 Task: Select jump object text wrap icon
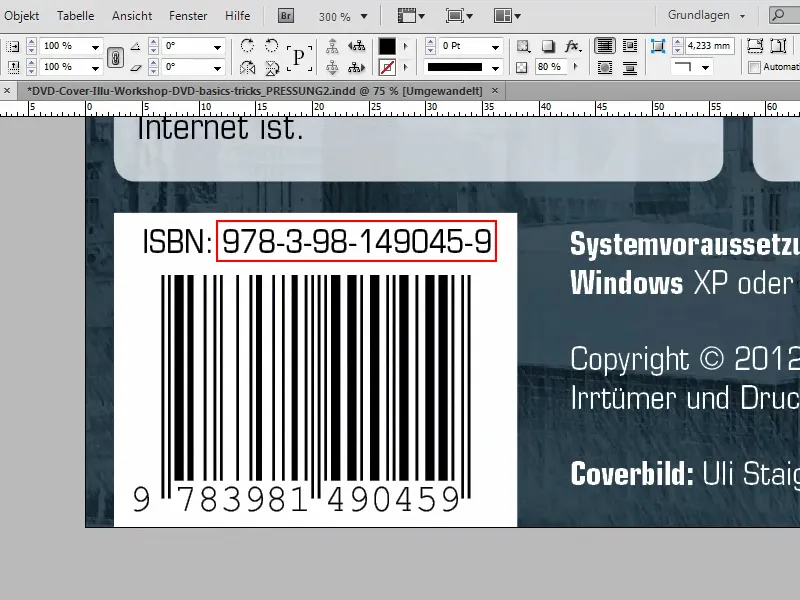[x=630, y=67]
